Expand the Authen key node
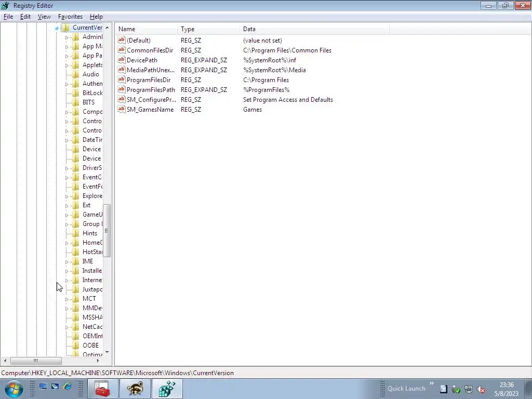Image resolution: width=532 pixels, height=399 pixels. pyautogui.click(x=67, y=84)
